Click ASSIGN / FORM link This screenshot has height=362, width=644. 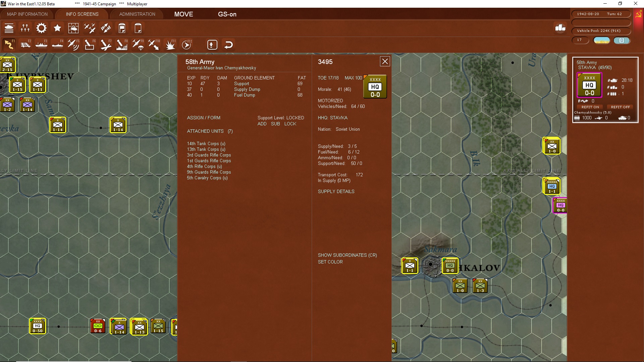(204, 118)
